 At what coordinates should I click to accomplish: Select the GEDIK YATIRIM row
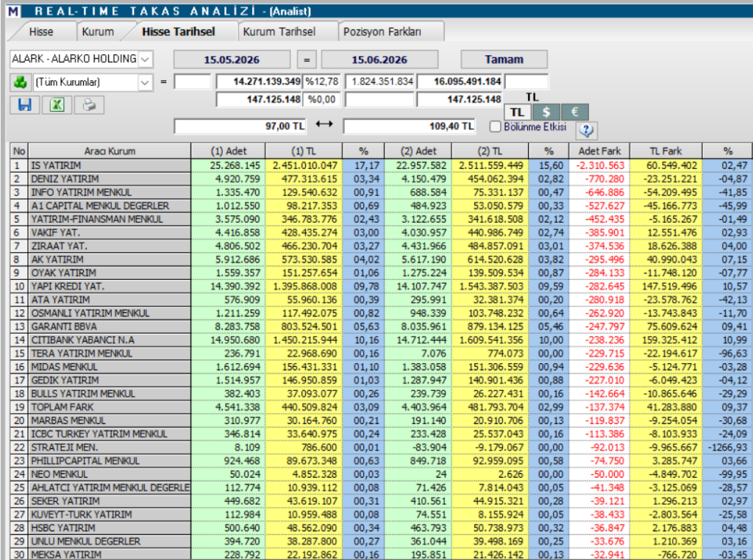tap(382, 381)
